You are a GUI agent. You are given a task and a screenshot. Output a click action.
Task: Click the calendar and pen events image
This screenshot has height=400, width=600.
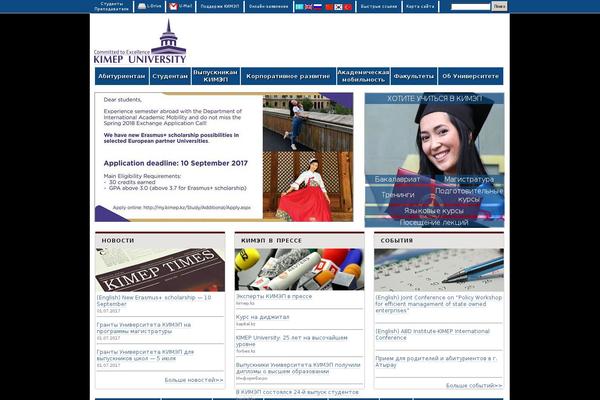[x=439, y=270]
